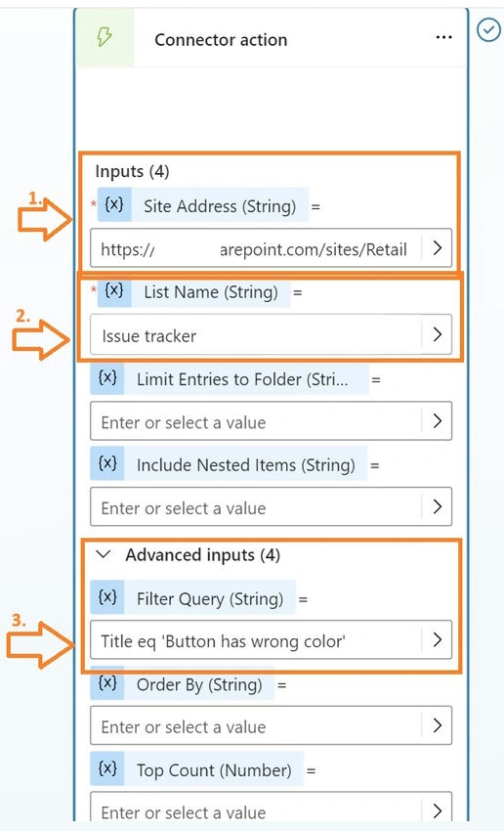This screenshot has width=504, height=831.
Task: Click the Connector action title
Action: coord(221,40)
